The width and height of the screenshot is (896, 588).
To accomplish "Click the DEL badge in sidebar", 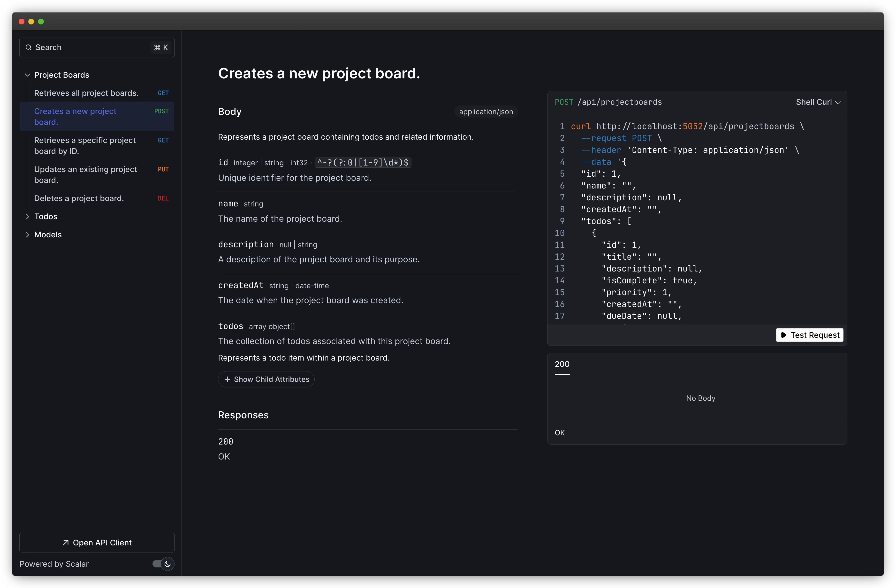I will tap(163, 198).
